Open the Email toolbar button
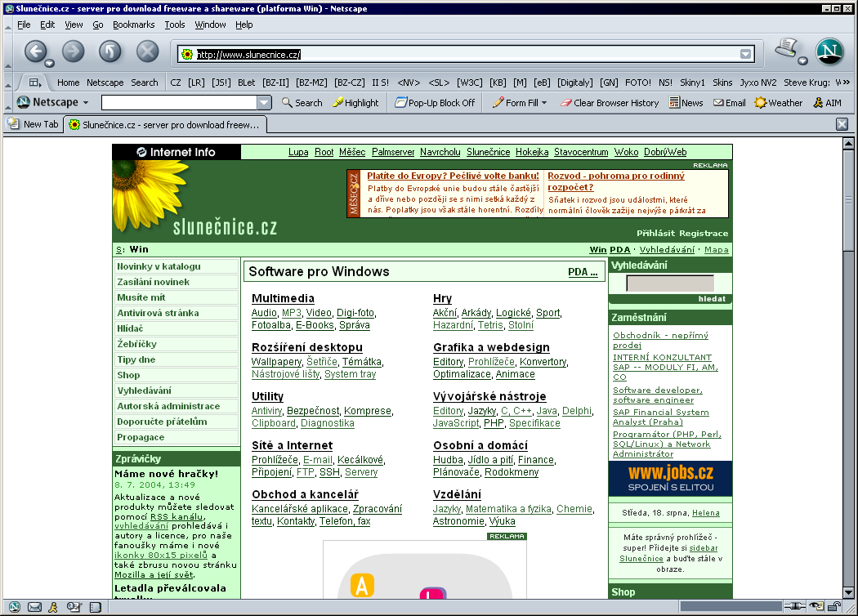 pyautogui.click(x=730, y=102)
